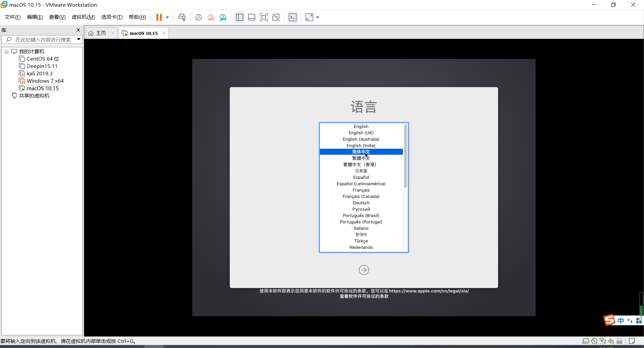This screenshot has width=644, height=348.
Task: Click the sound card status icon
Action: pyautogui.click(x=611, y=341)
